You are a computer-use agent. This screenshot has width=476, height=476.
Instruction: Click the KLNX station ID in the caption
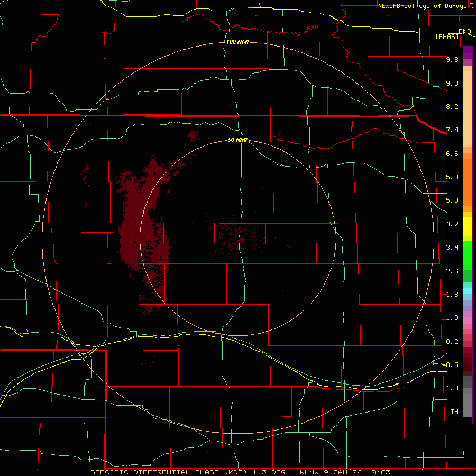click(309, 472)
